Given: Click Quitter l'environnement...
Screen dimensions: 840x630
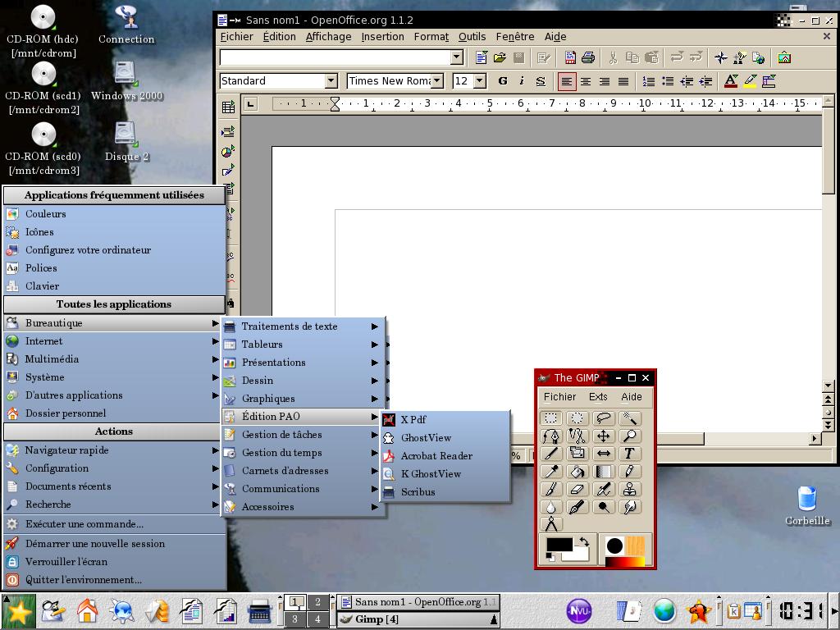Looking at the screenshot, I should point(114,580).
